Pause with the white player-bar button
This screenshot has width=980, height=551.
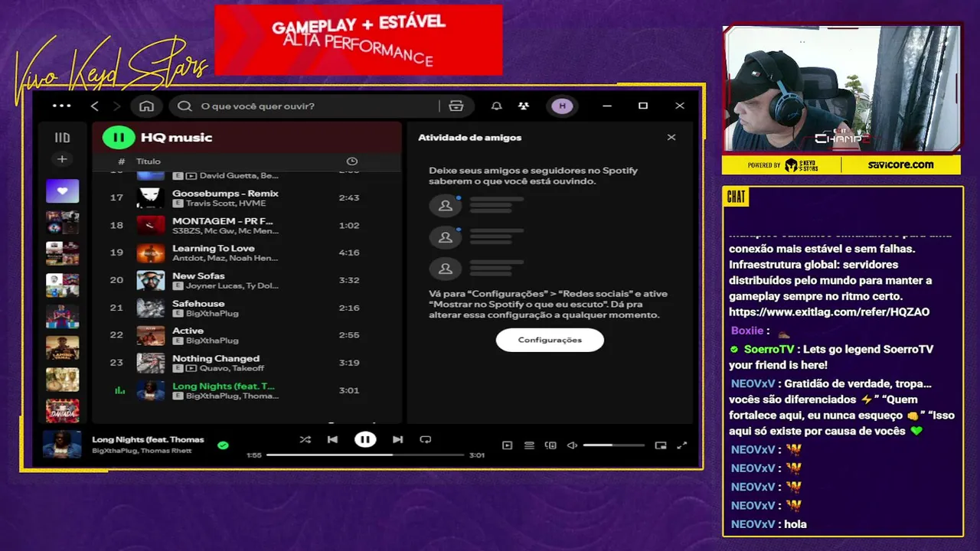[365, 439]
